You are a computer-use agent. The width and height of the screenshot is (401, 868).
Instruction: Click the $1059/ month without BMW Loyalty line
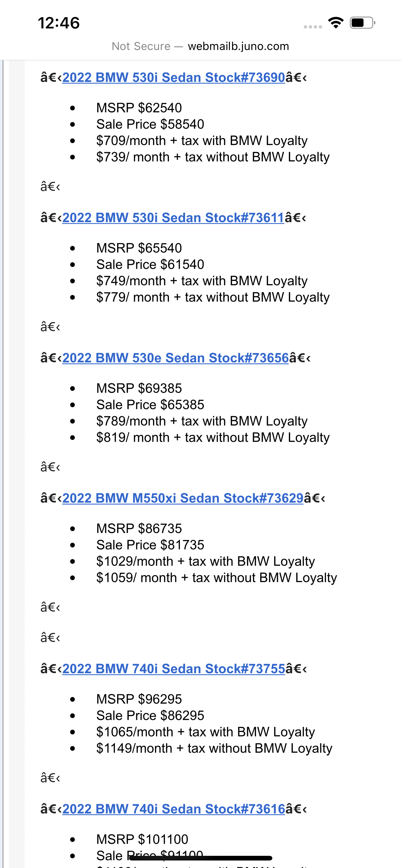point(216,578)
